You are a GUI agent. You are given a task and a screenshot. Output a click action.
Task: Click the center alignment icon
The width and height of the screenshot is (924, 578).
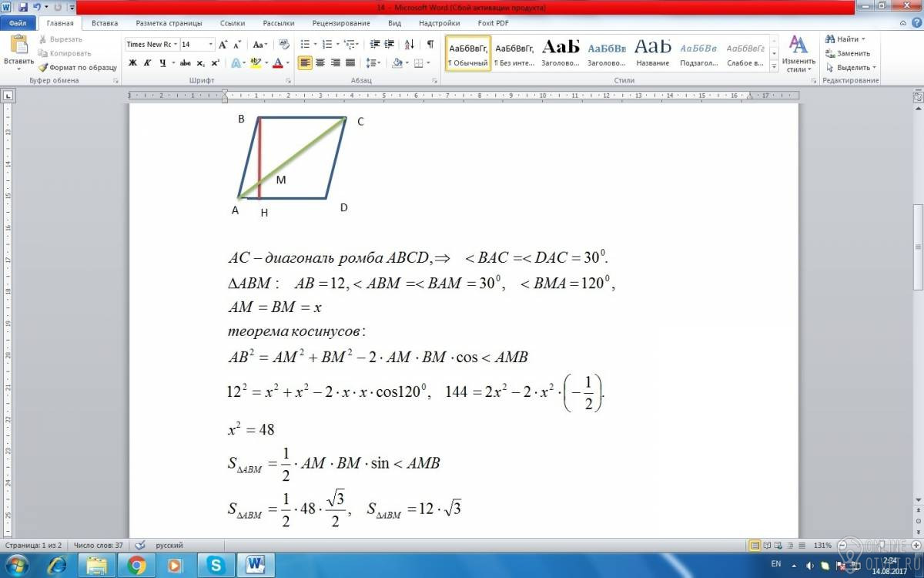[320, 63]
